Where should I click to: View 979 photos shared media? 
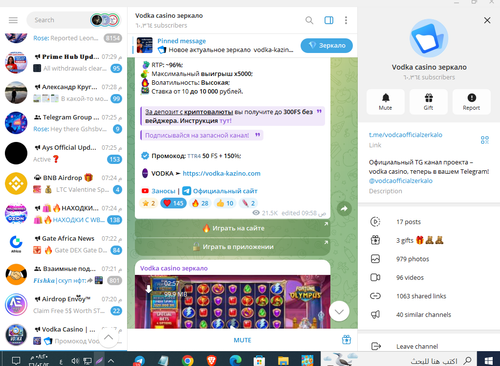pos(429,259)
